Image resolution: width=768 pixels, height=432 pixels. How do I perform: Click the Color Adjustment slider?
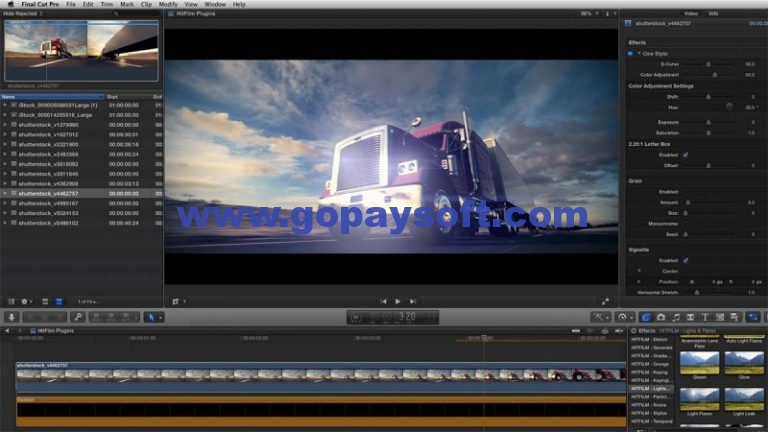pos(708,75)
